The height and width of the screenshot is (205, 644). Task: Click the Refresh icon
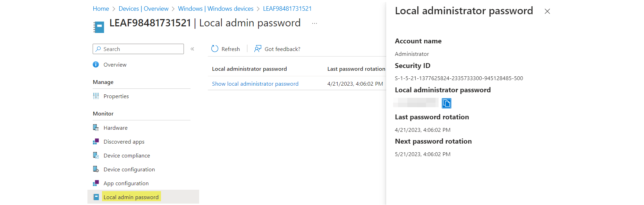(215, 49)
